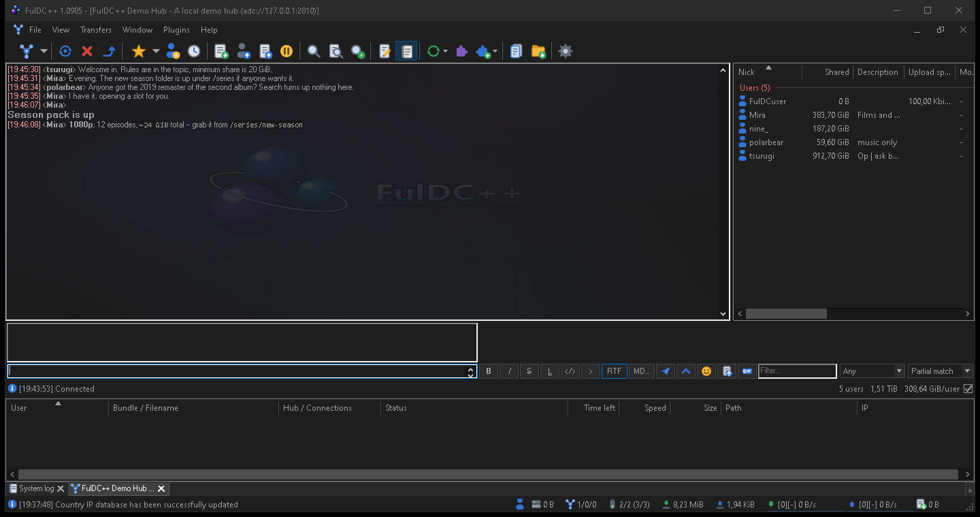980x517 pixels.
Task: Click the GIF button
Action: (747, 371)
